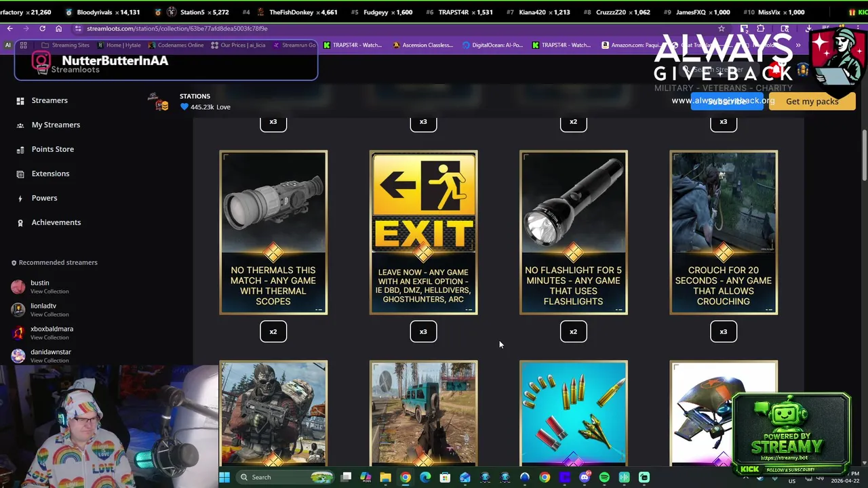
Task: Select the jeep vehicle card
Action: coord(423,413)
